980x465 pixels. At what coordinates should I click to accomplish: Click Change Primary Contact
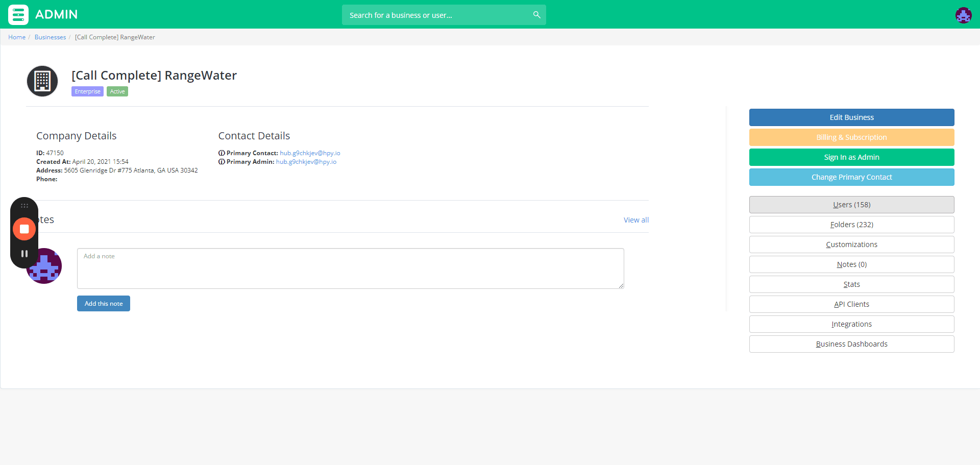851,177
